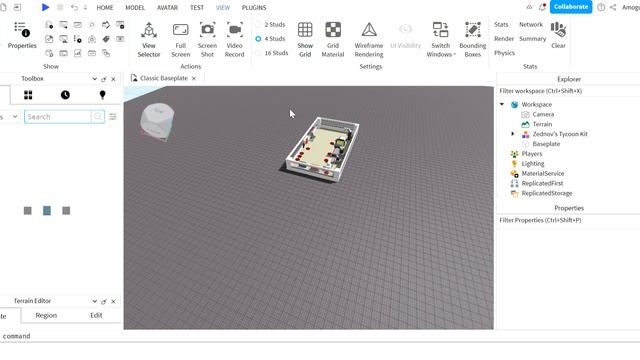Undock the Toolbox panel
640x360 pixels.
point(104,79)
